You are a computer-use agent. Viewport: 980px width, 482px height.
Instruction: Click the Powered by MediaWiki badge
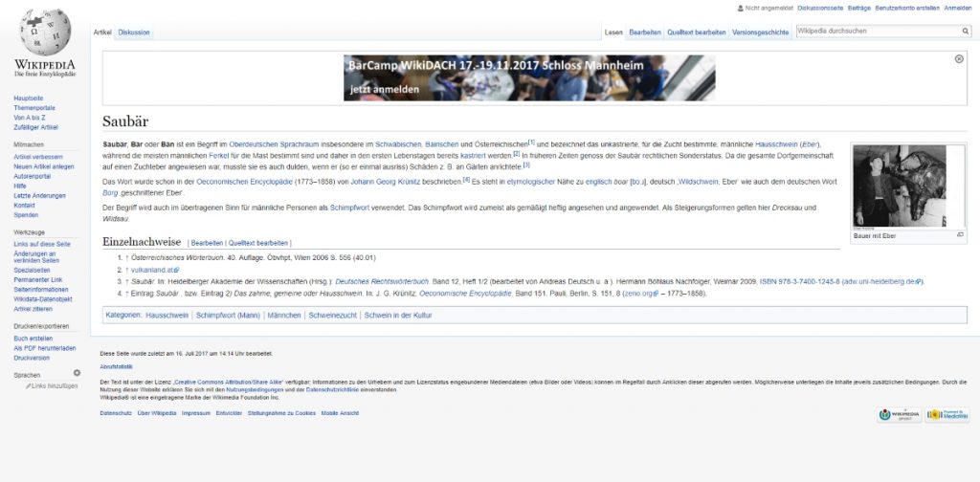947,414
